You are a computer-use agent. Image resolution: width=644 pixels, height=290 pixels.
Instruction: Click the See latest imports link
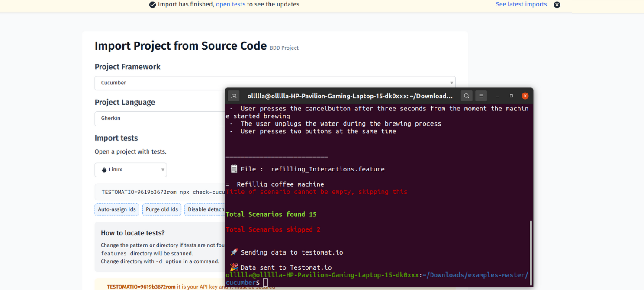[521, 4]
